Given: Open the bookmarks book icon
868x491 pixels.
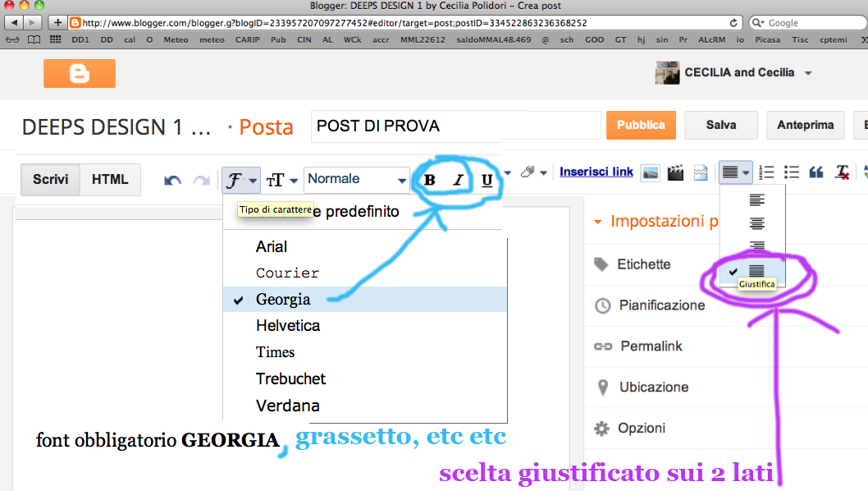Looking at the screenshot, I should 34,40.
